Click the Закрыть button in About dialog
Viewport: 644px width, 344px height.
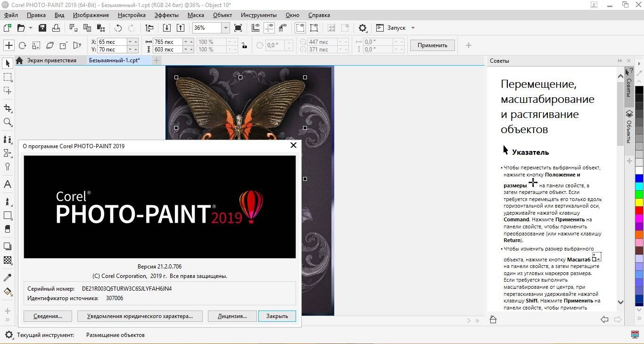[x=277, y=316]
